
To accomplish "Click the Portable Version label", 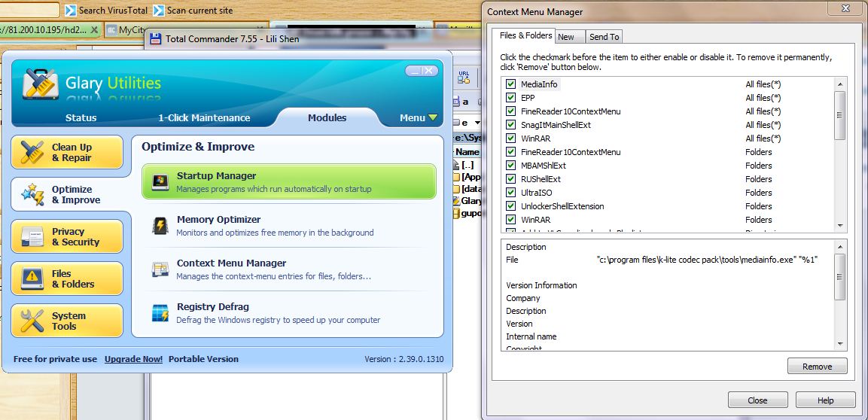I will [203, 359].
